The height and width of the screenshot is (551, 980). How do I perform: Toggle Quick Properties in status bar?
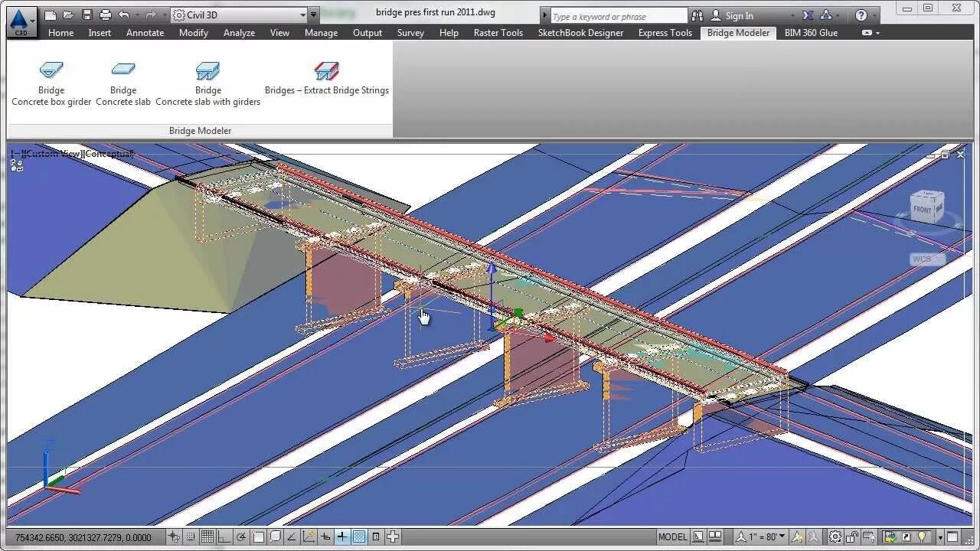coord(376,537)
